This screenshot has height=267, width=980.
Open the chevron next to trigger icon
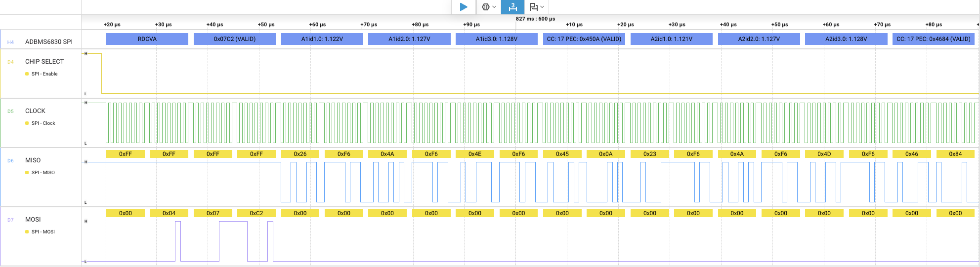[494, 7]
